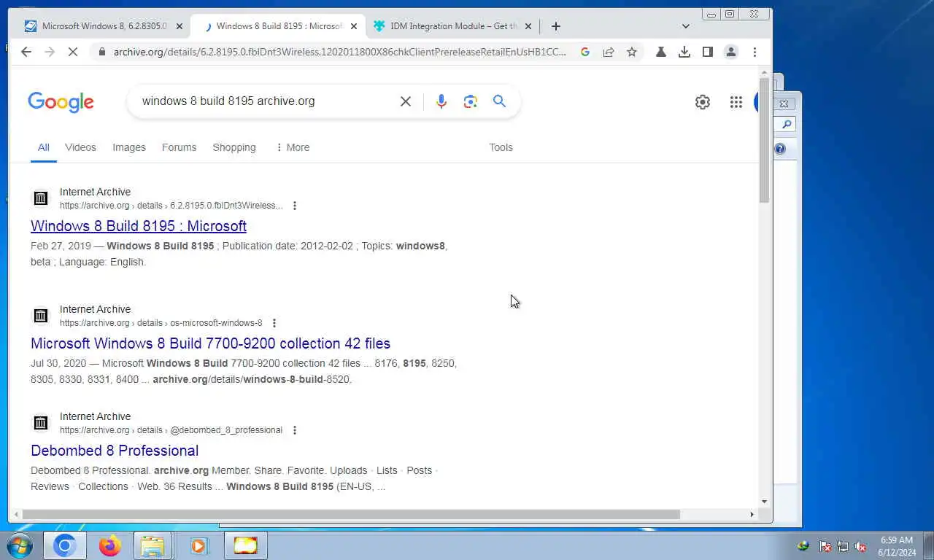Select the All results tab
The image size is (934, 560).
coord(44,147)
